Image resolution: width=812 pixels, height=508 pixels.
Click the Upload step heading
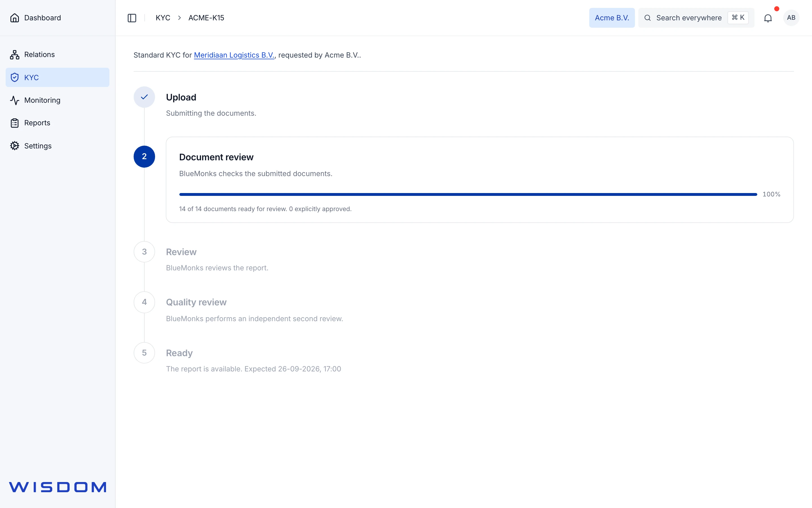click(181, 97)
